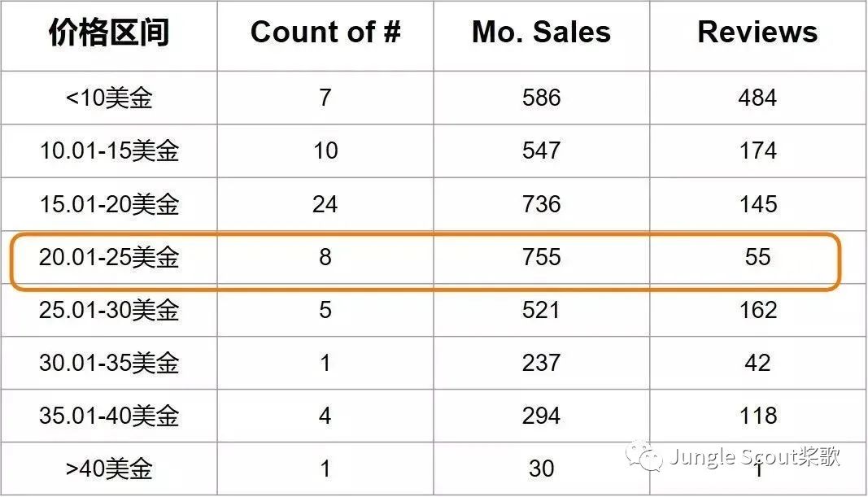Click the Reviews column header

tap(757, 32)
